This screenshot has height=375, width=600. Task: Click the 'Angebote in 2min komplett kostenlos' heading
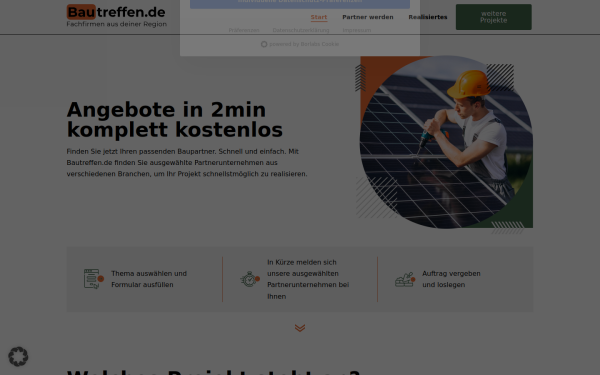pyautogui.click(x=174, y=120)
